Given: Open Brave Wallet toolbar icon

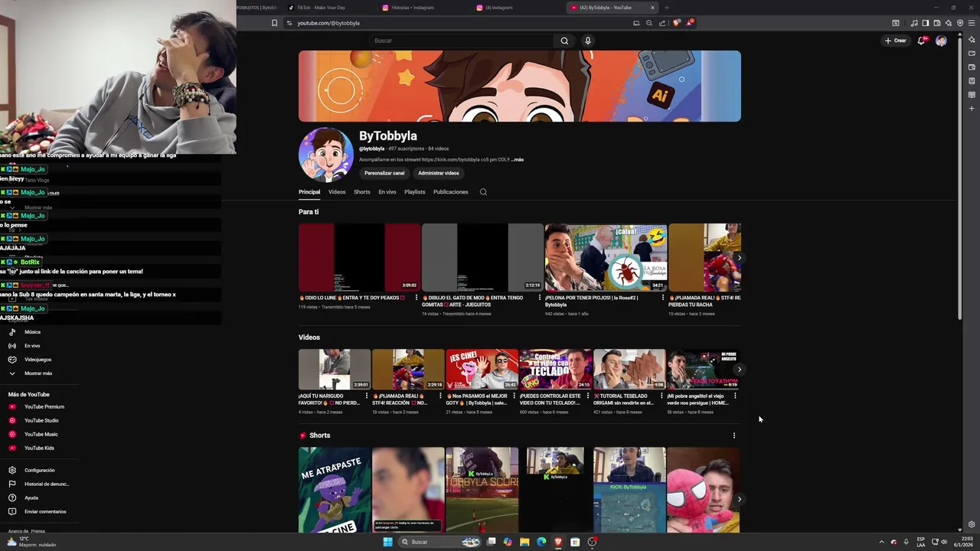Looking at the screenshot, I should (937, 23).
